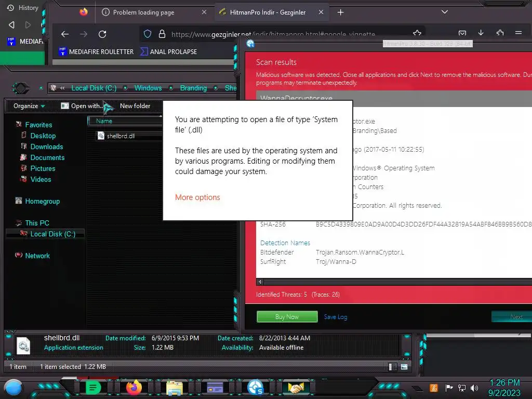Click Buy Now in HitmanPro

287,316
